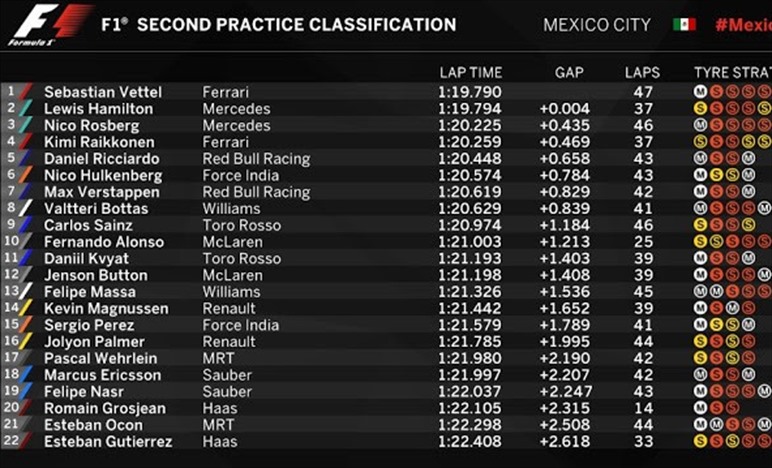This screenshot has height=468, width=772.
Task: Click the Mercedes teal stripe beside position 2
Action: pos(26,108)
